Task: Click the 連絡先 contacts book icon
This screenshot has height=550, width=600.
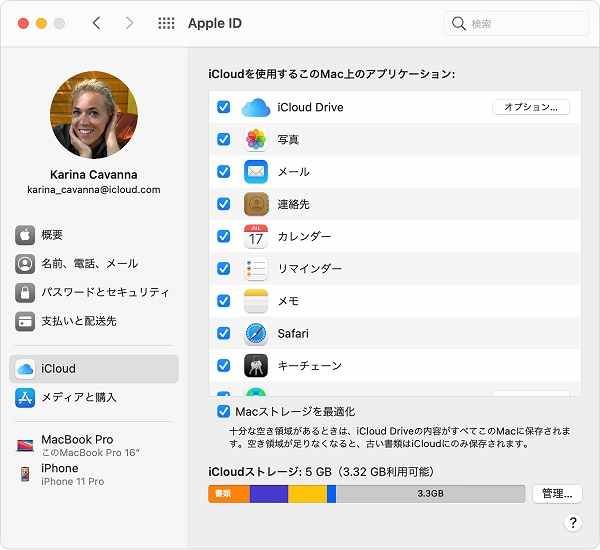Action: coord(256,204)
